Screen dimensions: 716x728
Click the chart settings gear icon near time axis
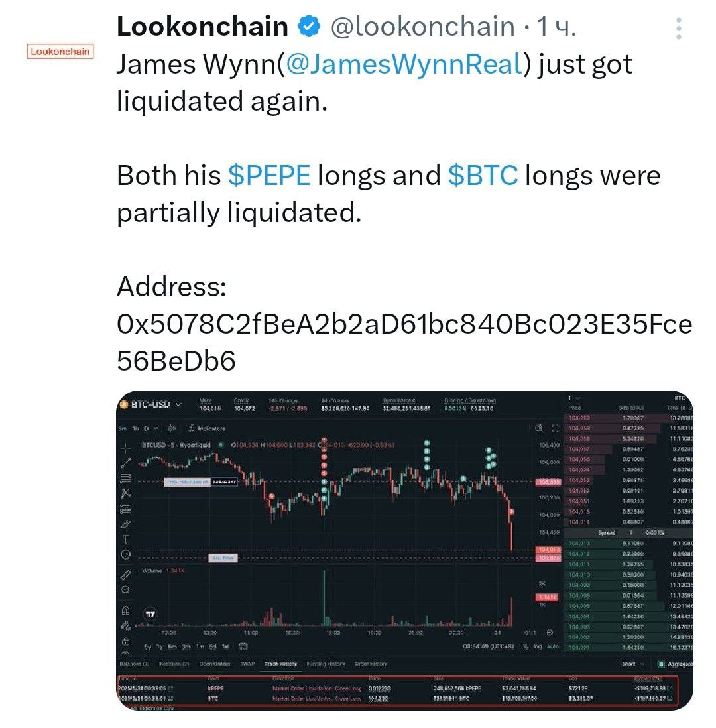(x=550, y=633)
